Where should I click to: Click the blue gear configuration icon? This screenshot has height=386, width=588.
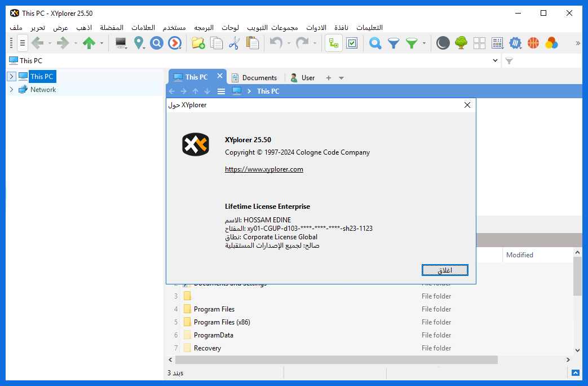(x=515, y=43)
